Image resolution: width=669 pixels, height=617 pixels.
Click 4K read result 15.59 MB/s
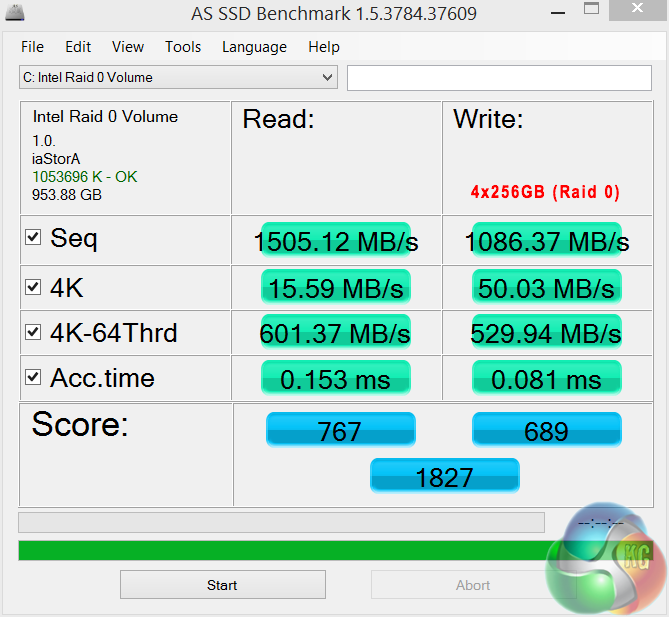pos(336,288)
